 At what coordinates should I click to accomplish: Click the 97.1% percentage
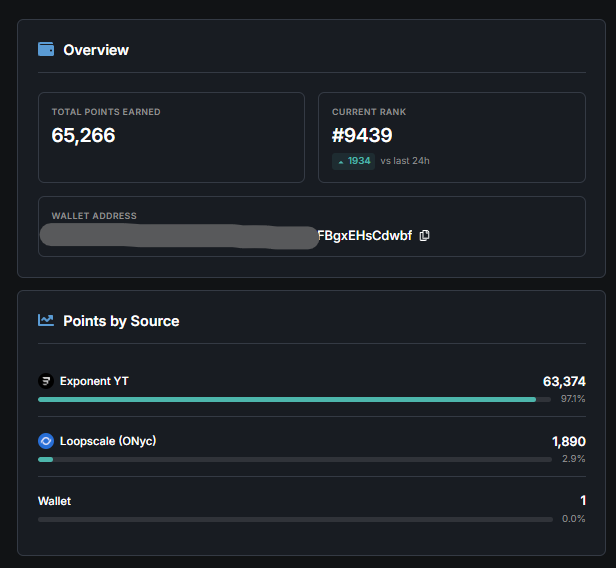point(573,399)
